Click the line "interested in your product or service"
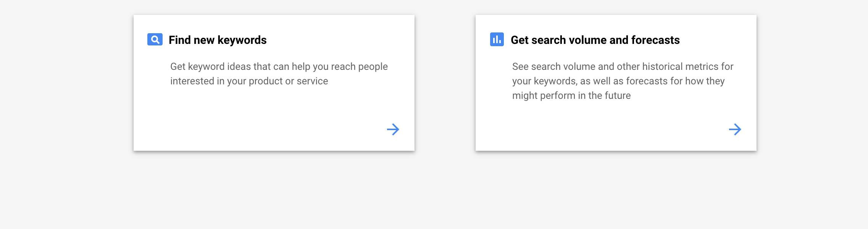The image size is (868, 229). (249, 81)
